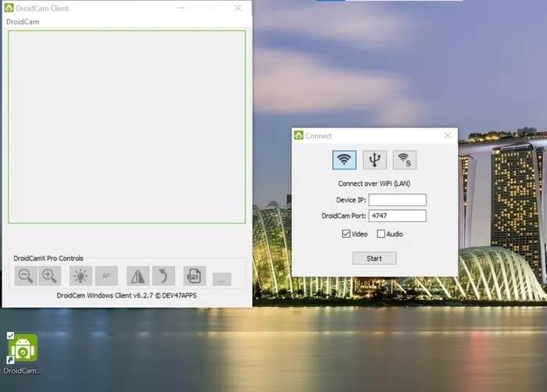The image size is (547, 392).
Task: Click the zoom in magnifier icon
Action: pyautogui.click(x=50, y=276)
